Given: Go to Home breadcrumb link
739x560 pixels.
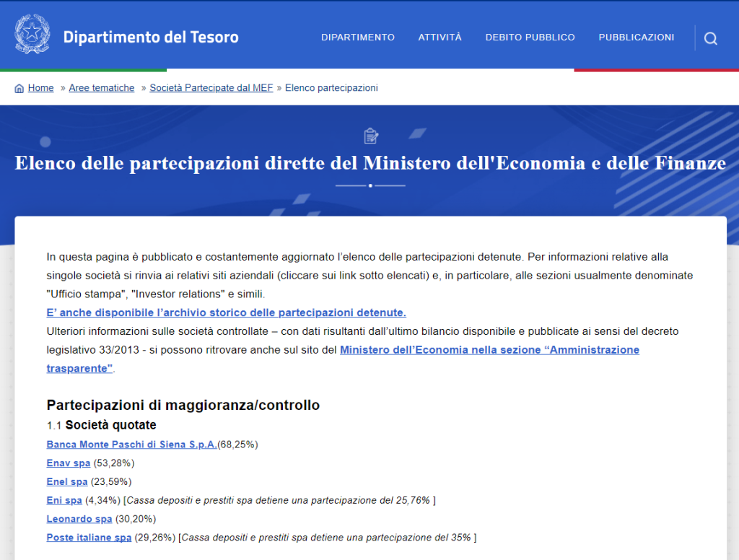Looking at the screenshot, I should (x=40, y=87).
